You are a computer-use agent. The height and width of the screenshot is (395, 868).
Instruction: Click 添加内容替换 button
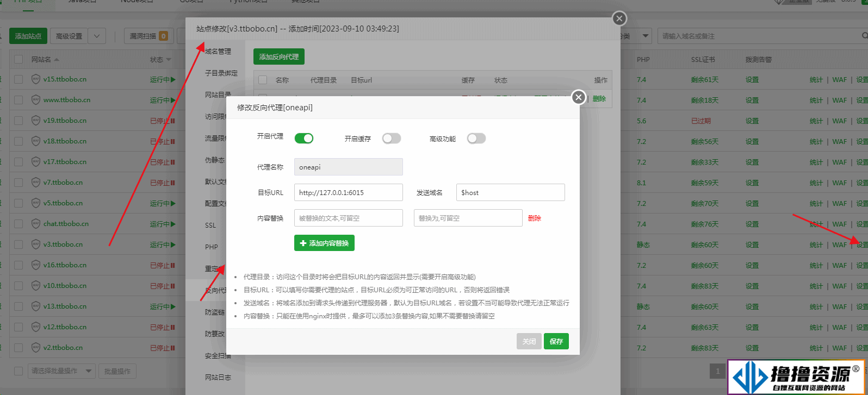pyautogui.click(x=324, y=243)
